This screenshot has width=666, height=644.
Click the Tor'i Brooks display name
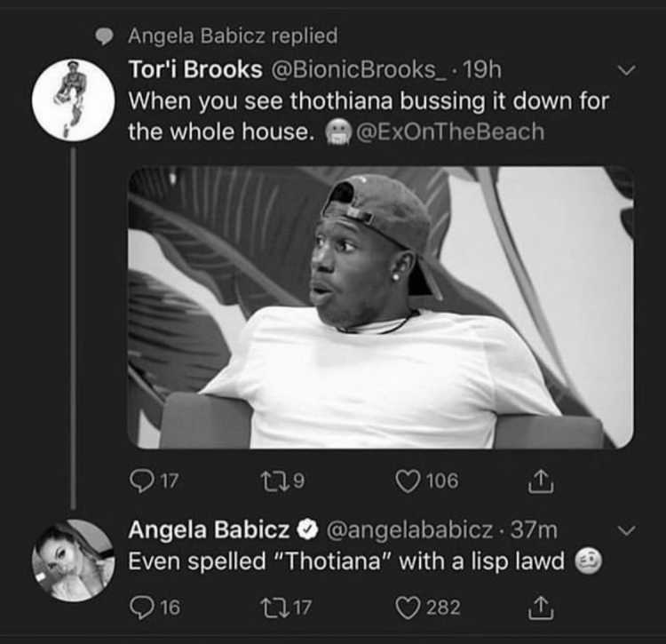click(x=195, y=69)
